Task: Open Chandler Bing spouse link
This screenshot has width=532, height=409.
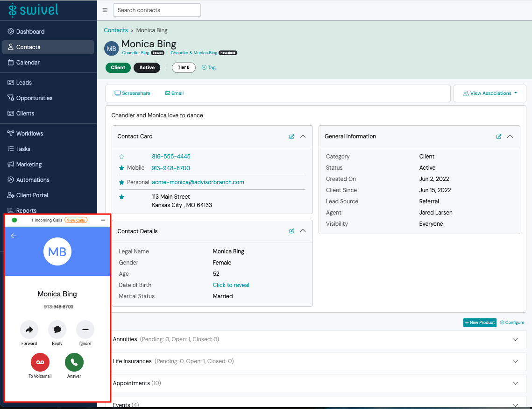Action: point(135,53)
